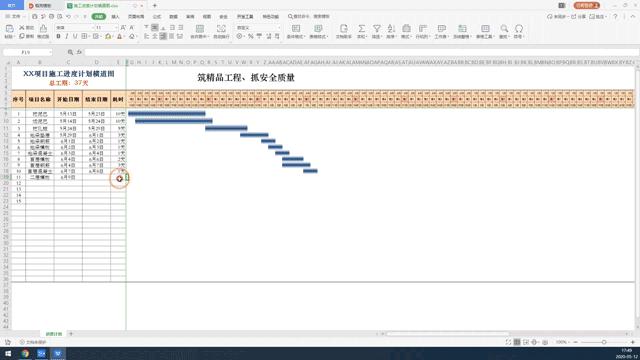Switch to the Insert ribbon tab
Viewport: 640px width, 360px height.
pyautogui.click(x=116, y=16)
